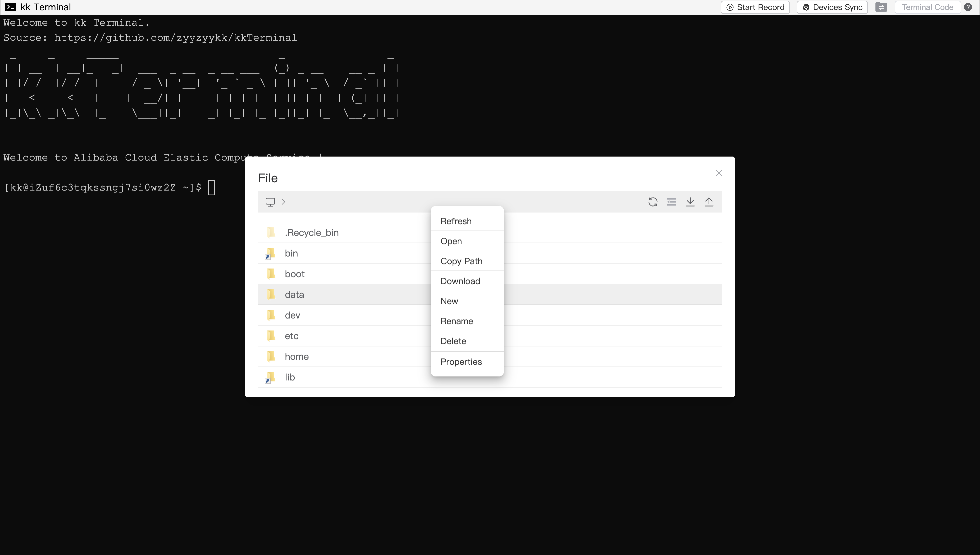Click the Terminal Code input field

coord(927,7)
